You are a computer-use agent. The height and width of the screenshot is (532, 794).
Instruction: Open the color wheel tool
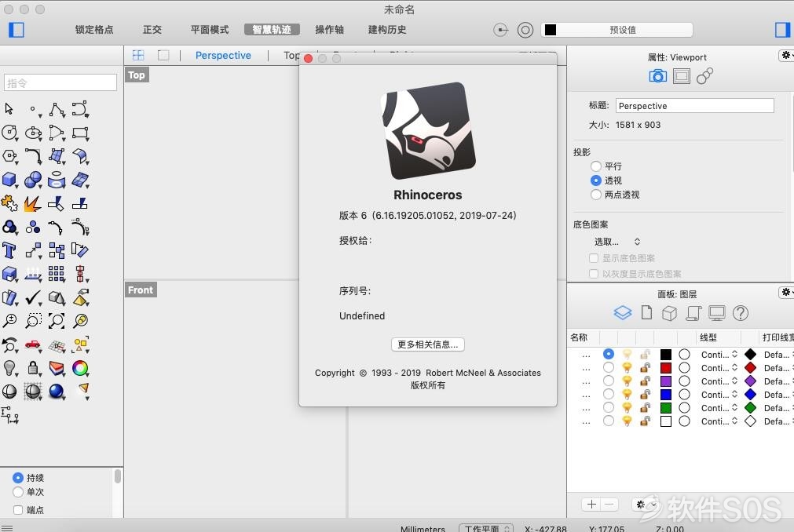pos(80,368)
